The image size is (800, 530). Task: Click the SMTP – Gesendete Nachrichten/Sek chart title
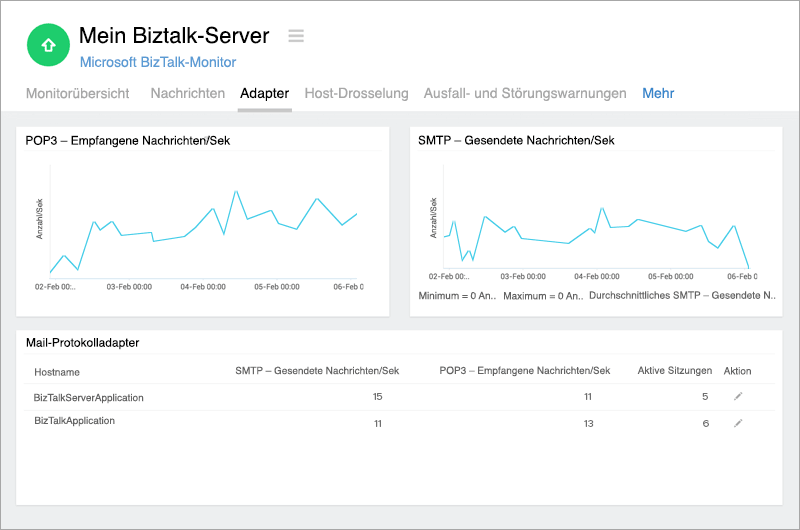(516, 141)
